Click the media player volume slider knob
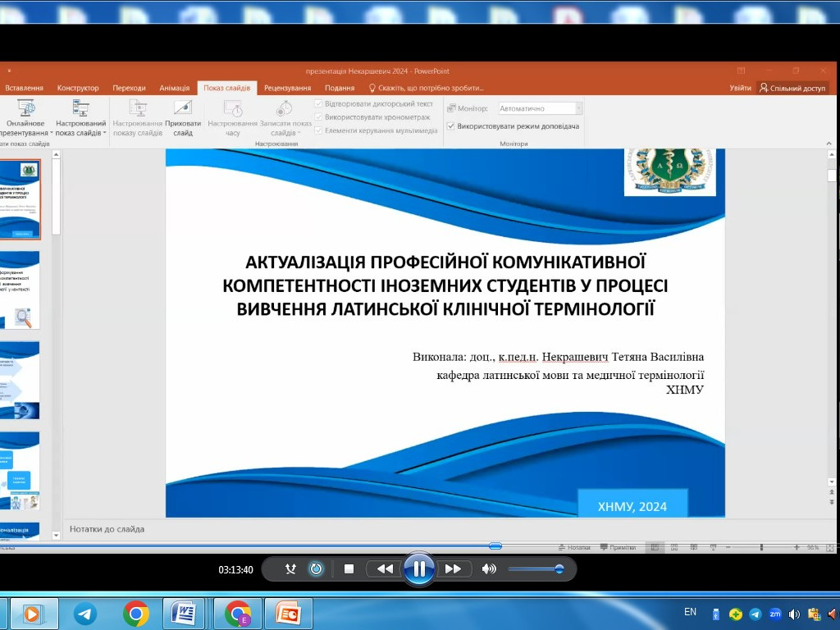 coord(559,569)
